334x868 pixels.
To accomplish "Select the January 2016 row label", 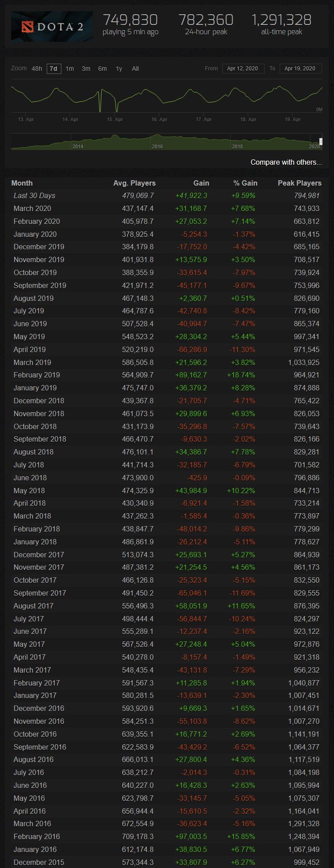I will (35, 849).
